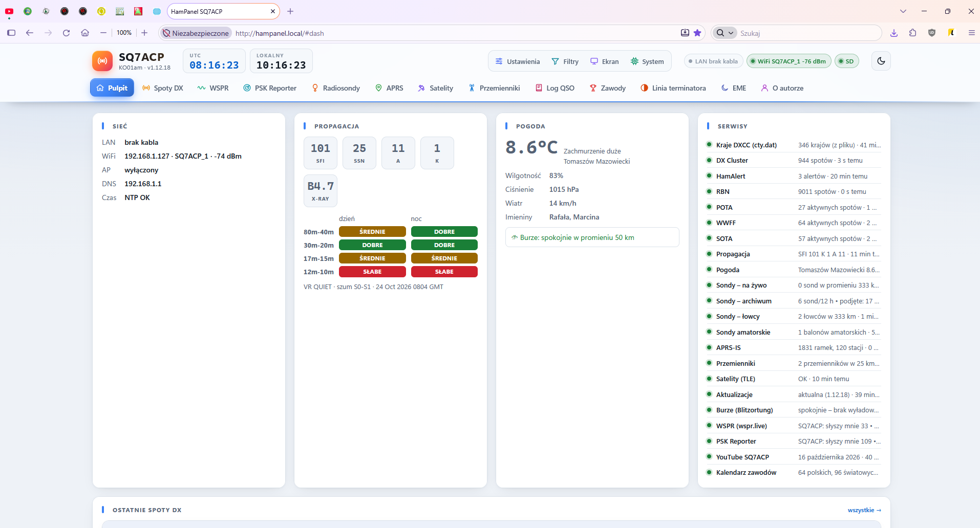Open a new browser tab with plus
Screen dimensions: 980x528
coord(290,11)
